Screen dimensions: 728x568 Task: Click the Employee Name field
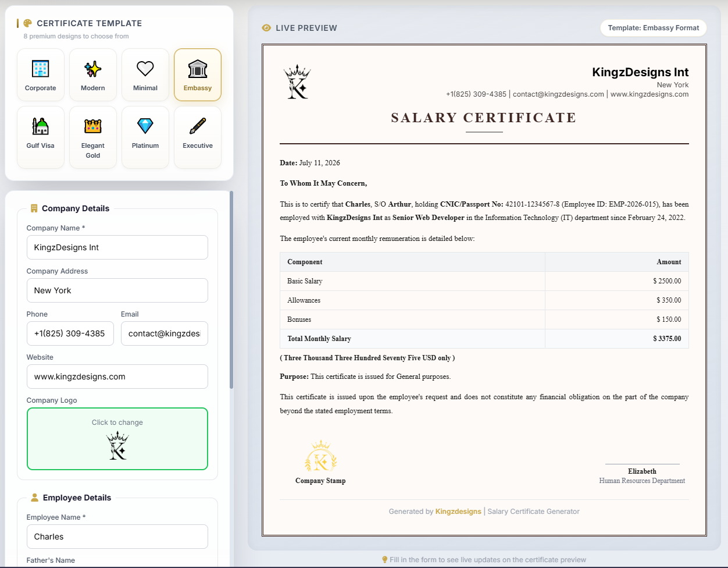117,537
